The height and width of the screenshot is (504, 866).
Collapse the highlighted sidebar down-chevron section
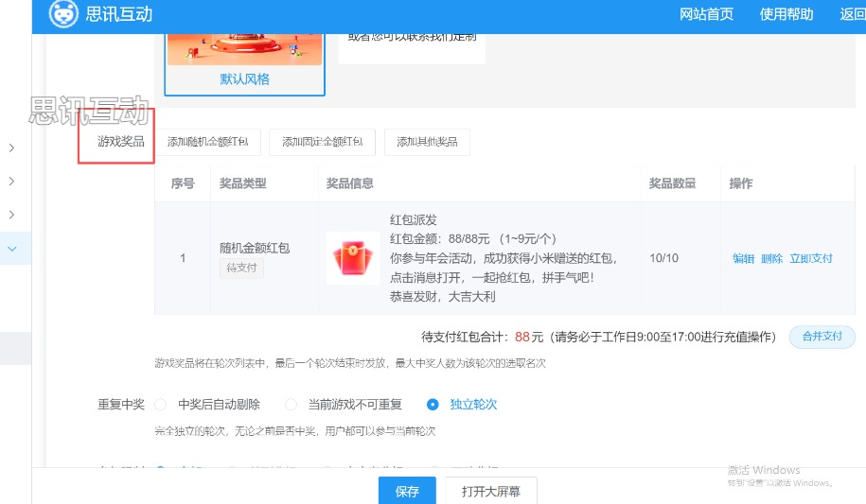[11, 249]
